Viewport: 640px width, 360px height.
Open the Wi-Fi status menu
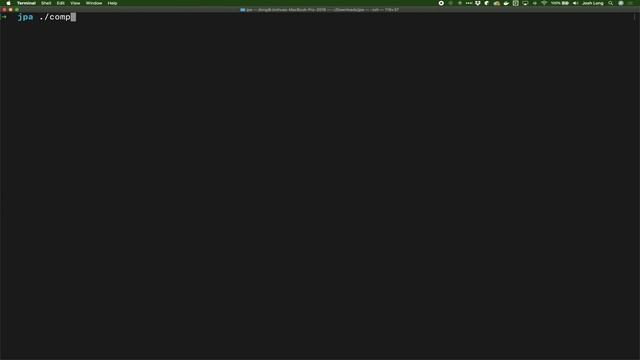(x=544, y=3)
